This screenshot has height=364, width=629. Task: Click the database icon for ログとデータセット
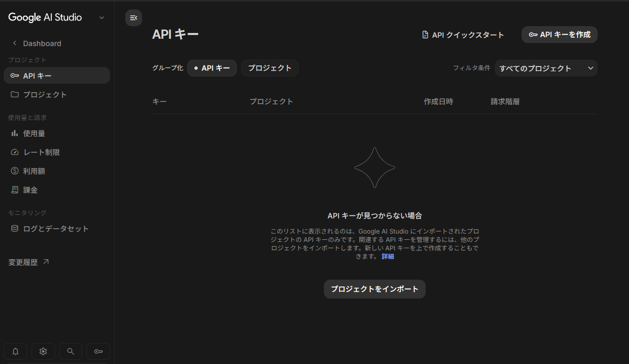coord(15,229)
